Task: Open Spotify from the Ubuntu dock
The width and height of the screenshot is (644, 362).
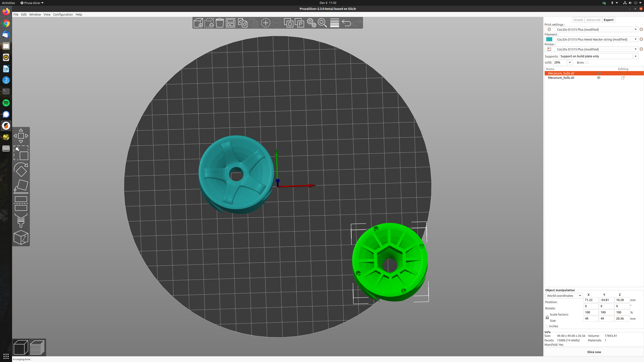Action: [x=6, y=103]
